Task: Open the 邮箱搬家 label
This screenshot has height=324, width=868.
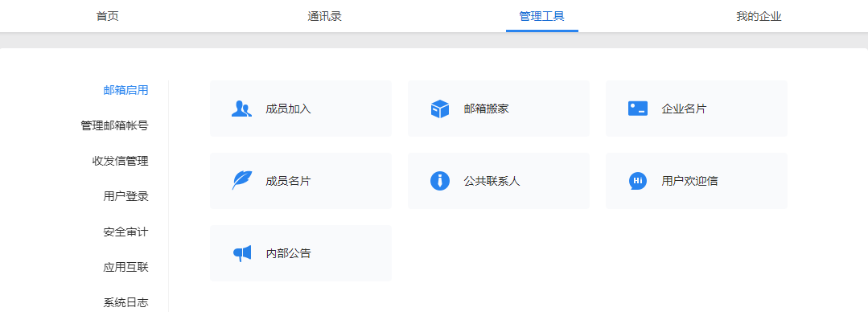Action: 487,109
